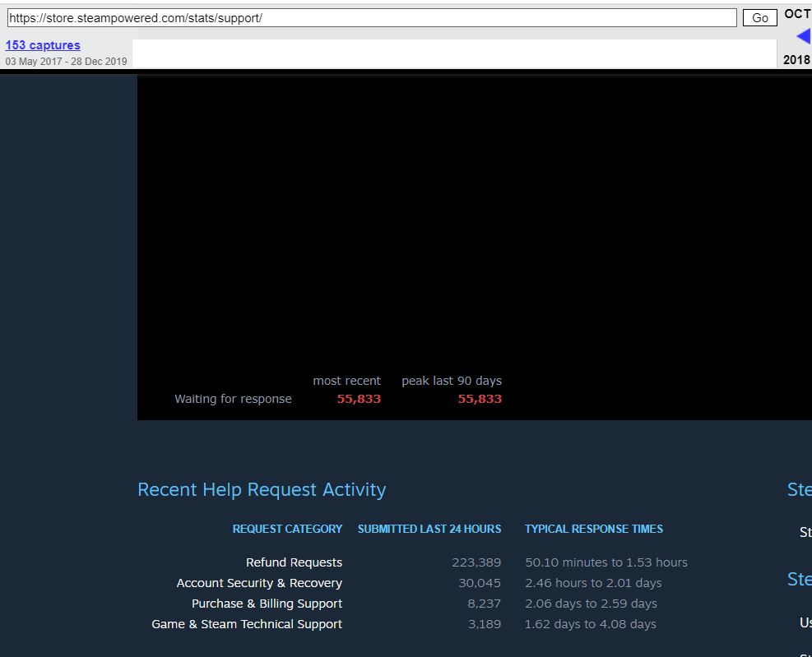812x657 pixels.
Task: Click the peak 55,833 value
Action: pyautogui.click(x=480, y=399)
